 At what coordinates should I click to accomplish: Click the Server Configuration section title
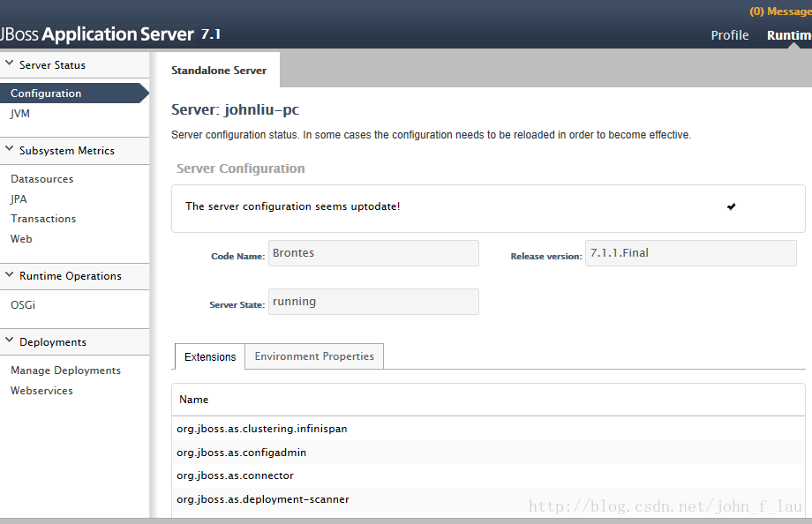click(x=240, y=168)
